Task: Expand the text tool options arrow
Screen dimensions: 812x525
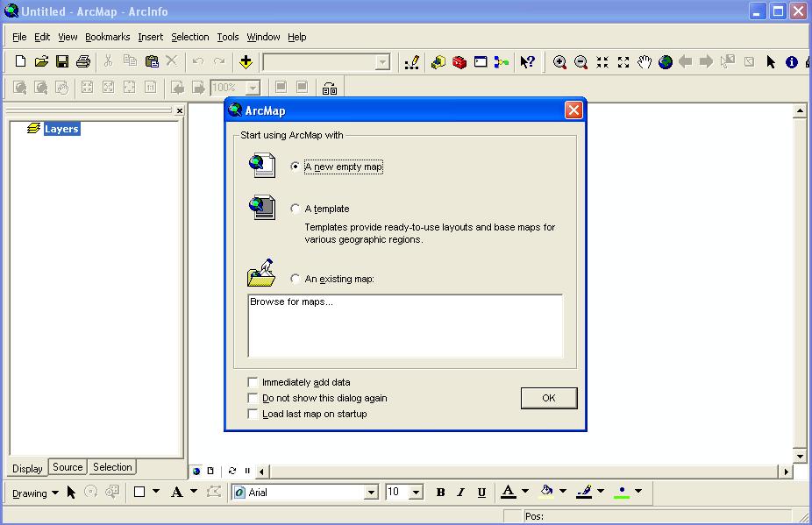Action: [194, 491]
